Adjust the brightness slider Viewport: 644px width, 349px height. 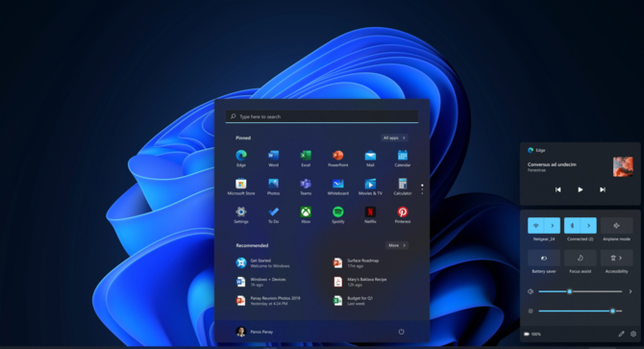pos(581,312)
